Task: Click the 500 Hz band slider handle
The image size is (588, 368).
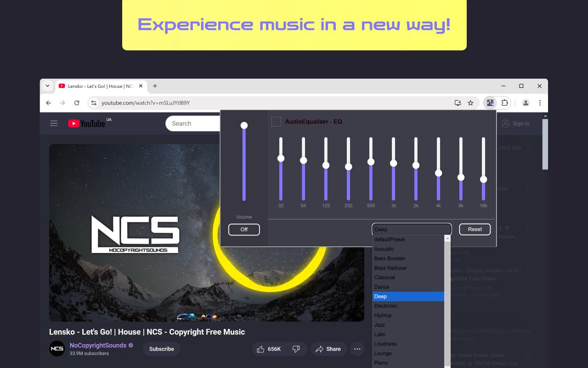Action: [371, 162]
